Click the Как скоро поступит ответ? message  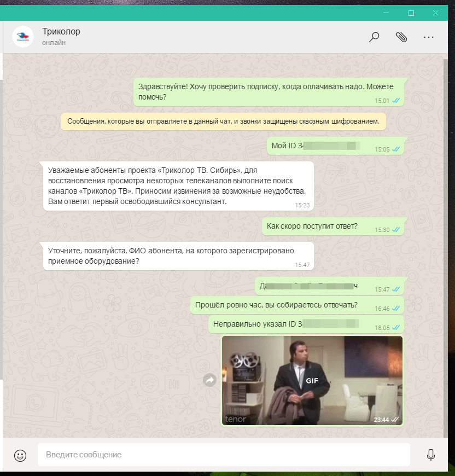tap(333, 227)
